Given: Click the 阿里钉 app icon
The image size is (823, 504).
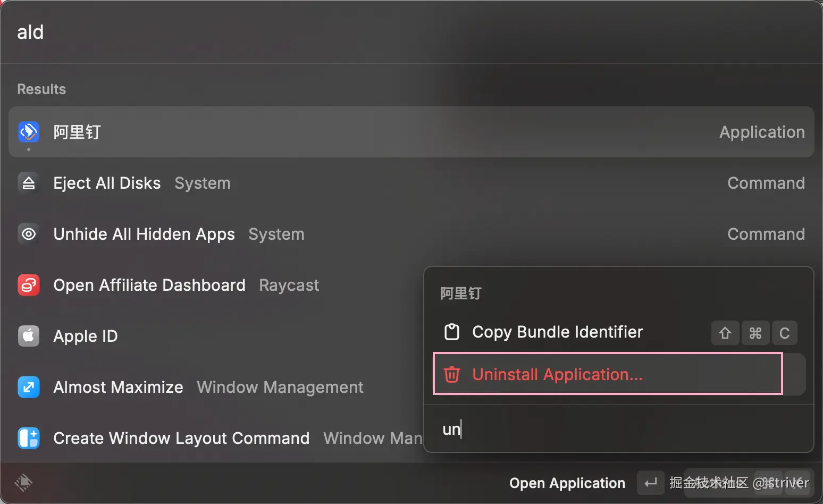Looking at the screenshot, I should click(x=29, y=132).
